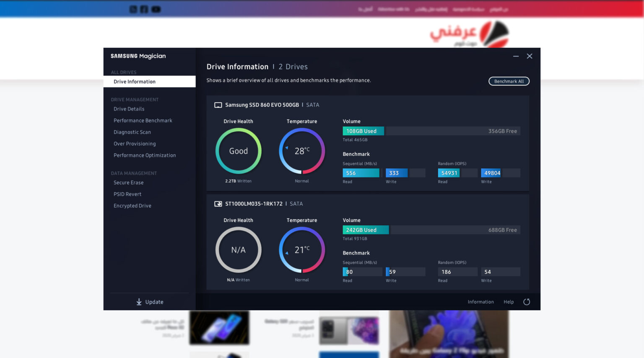Viewport: 644px width, 358px height.
Task: Click the 49804 random write bar
Action: [491, 173]
